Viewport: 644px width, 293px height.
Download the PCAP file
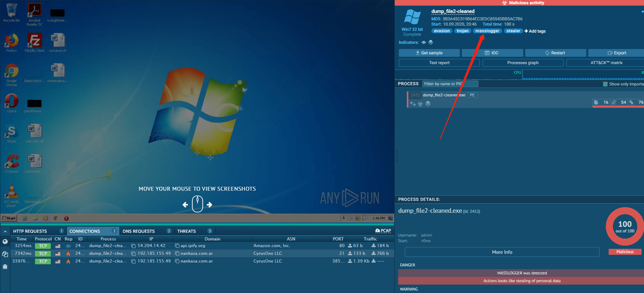coord(383,231)
